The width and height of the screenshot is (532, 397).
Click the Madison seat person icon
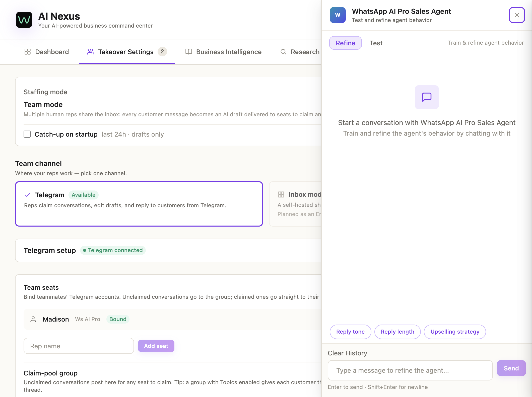[x=33, y=319]
